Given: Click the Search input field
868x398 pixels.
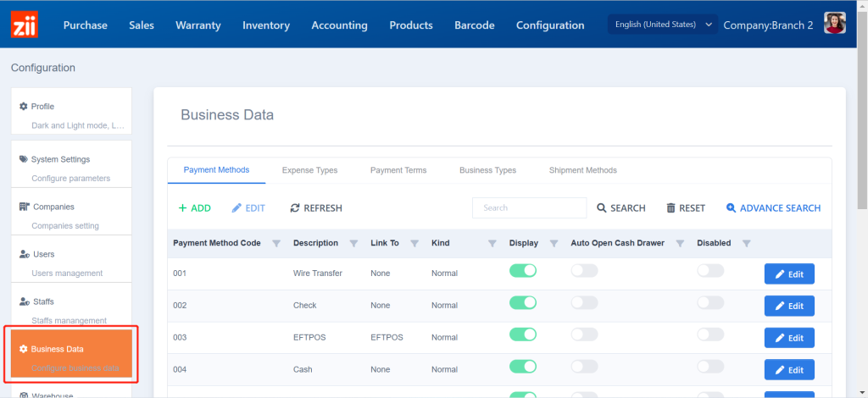Looking at the screenshot, I should click(x=529, y=207).
